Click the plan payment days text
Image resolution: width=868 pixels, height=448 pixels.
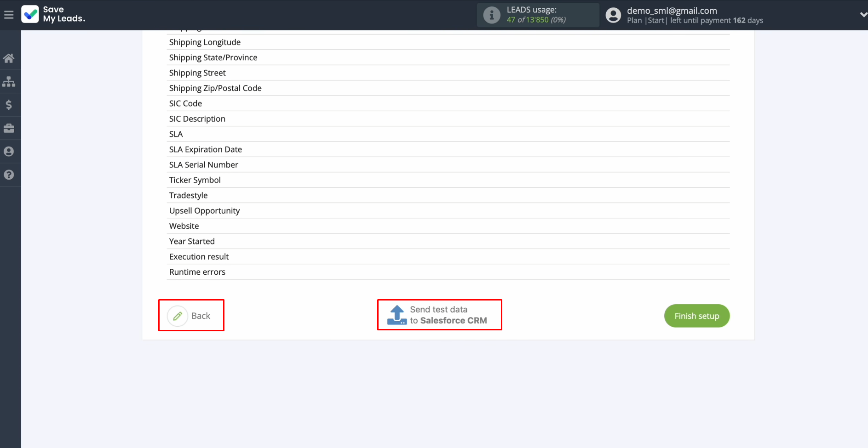click(695, 21)
